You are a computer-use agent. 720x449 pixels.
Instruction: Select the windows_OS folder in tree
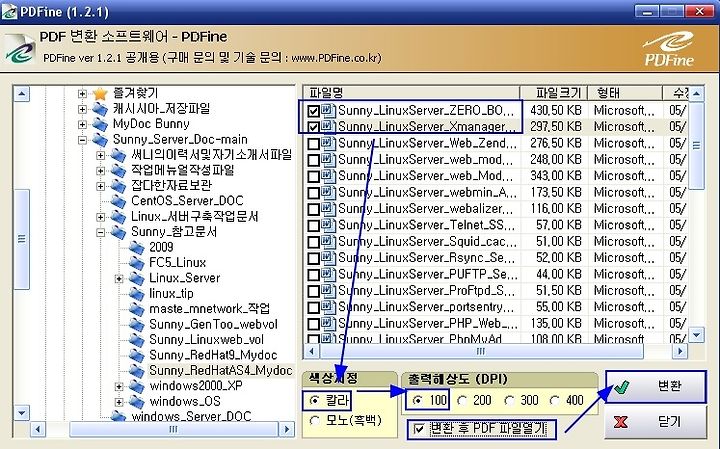pyautogui.click(x=185, y=401)
